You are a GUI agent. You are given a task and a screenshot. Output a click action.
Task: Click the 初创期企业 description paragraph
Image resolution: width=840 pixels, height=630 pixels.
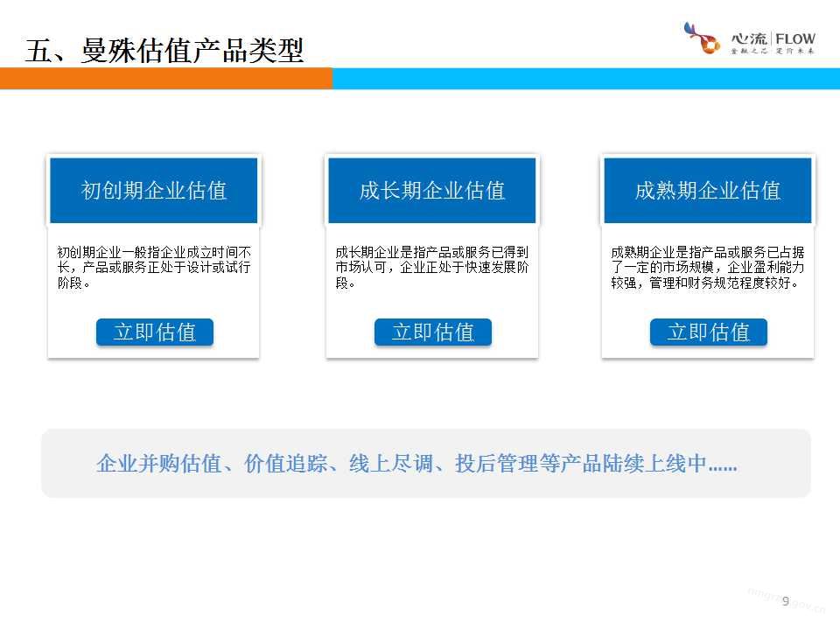pyautogui.click(x=154, y=268)
